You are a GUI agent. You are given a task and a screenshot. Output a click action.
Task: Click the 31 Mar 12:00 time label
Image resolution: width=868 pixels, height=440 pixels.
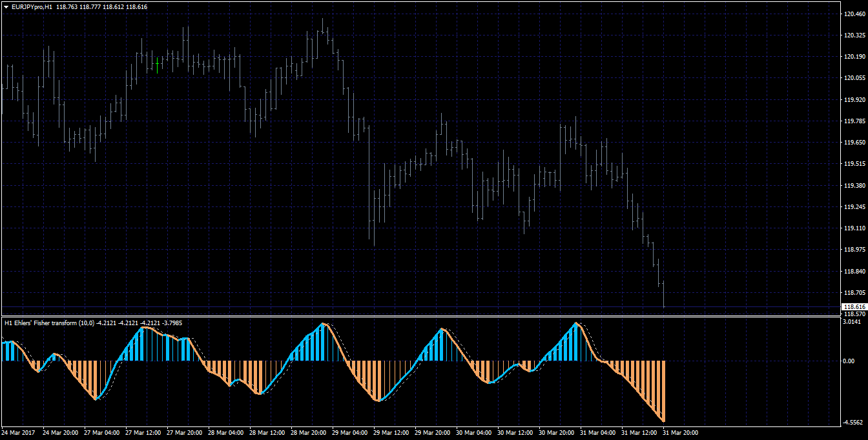(x=640, y=433)
